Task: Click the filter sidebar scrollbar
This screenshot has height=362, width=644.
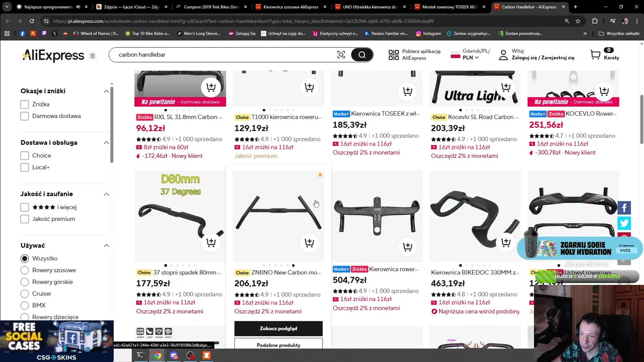Action: tap(112, 125)
